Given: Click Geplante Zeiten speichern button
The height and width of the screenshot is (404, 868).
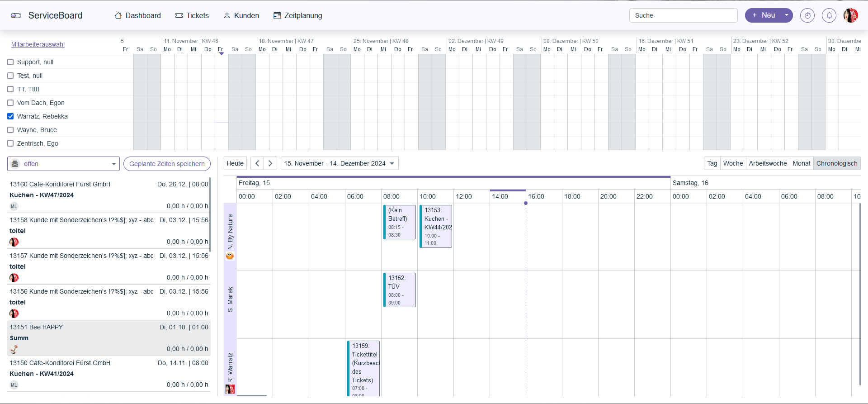Looking at the screenshot, I should (x=167, y=164).
